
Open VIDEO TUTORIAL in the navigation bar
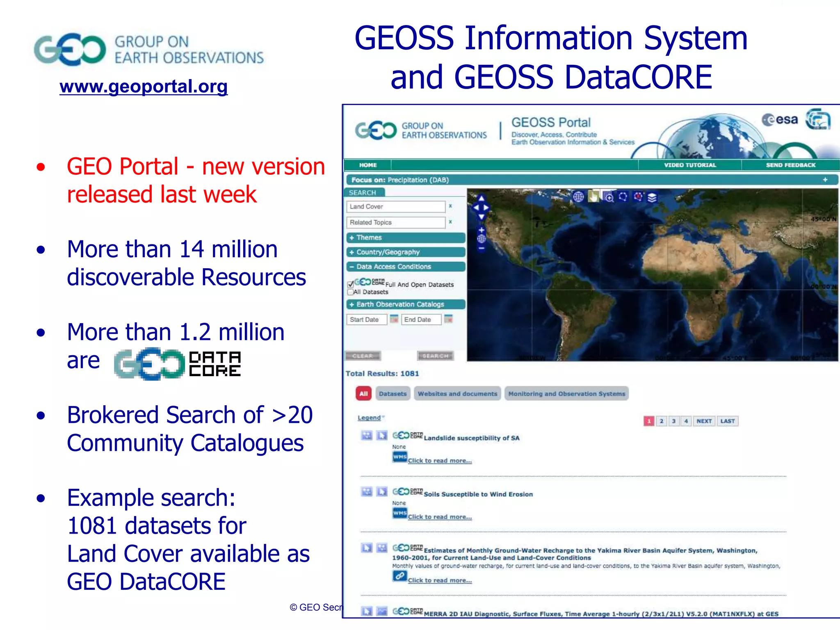(690, 165)
